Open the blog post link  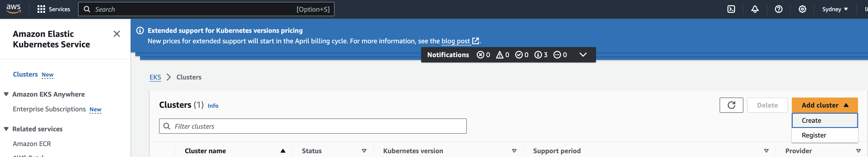(x=457, y=41)
